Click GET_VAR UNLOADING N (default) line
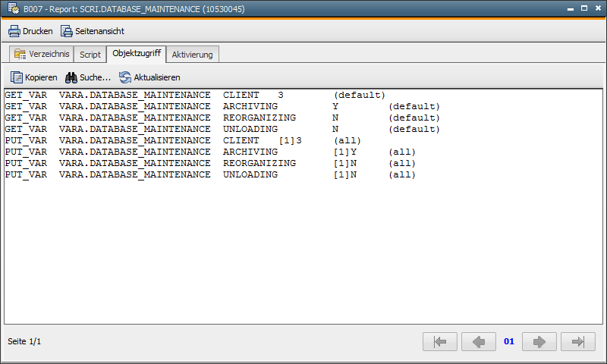 (x=222, y=129)
